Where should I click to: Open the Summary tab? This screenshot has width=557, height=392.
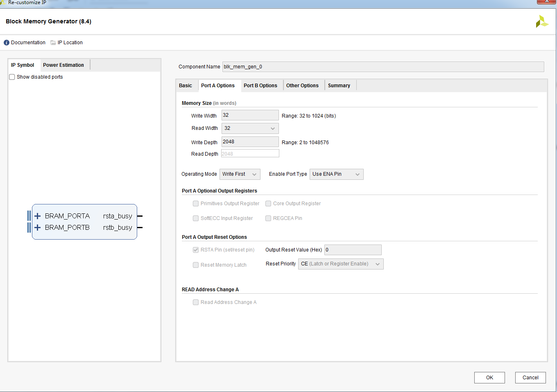[x=339, y=86]
